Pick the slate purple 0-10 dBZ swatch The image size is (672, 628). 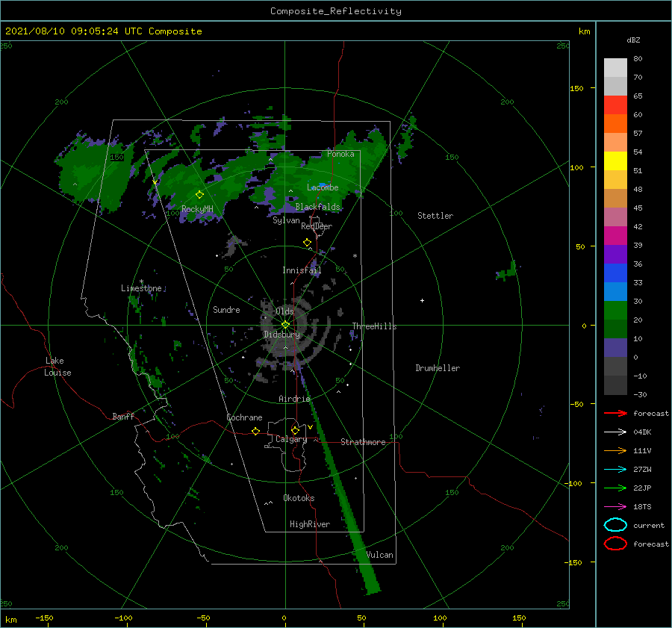click(x=615, y=347)
